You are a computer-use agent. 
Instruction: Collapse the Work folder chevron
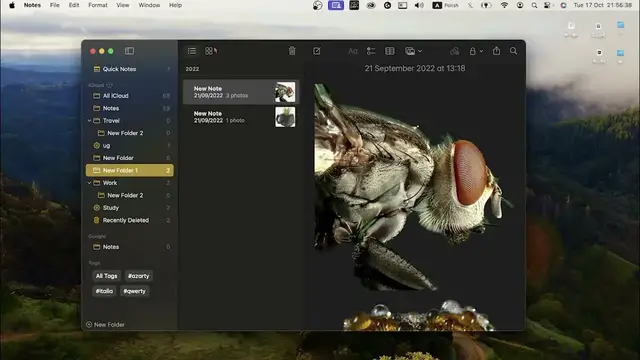pos(89,183)
